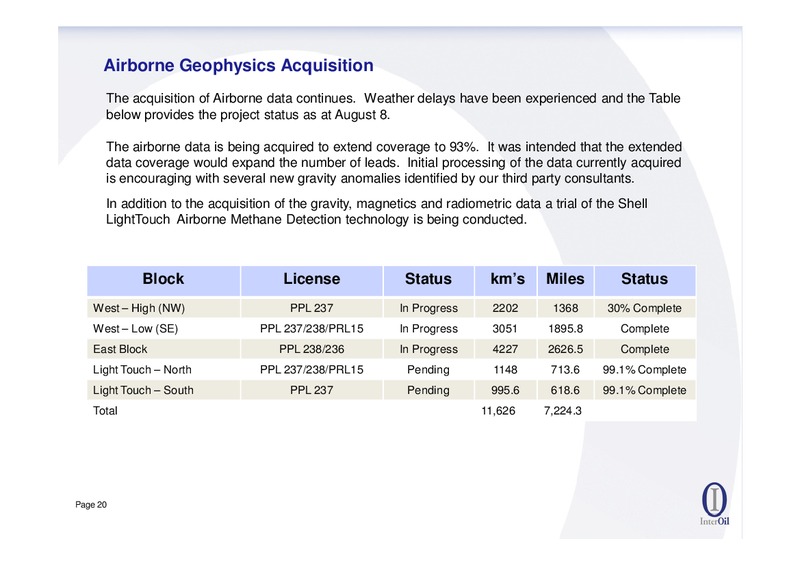This screenshot has width=800, height=565.
Task: Click the km value '4227'
Action: coord(505,349)
